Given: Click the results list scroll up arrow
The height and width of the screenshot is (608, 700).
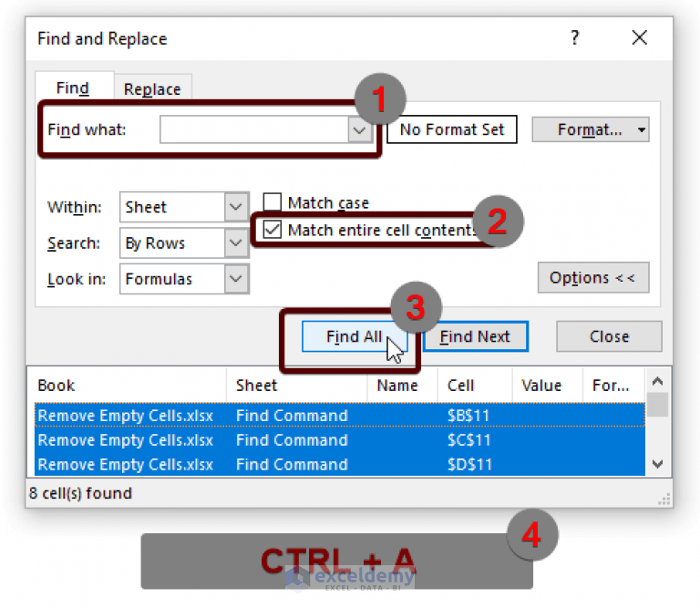Looking at the screenshot, I should pos(657,381).
